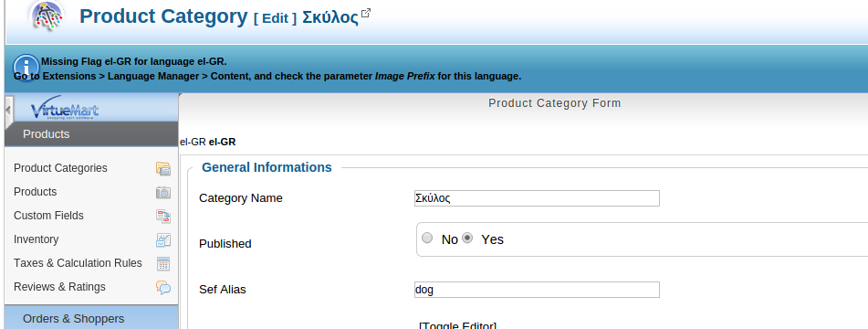Collapse the Products menu section header
Screen dimensions: 868x329
click(91, 134)
